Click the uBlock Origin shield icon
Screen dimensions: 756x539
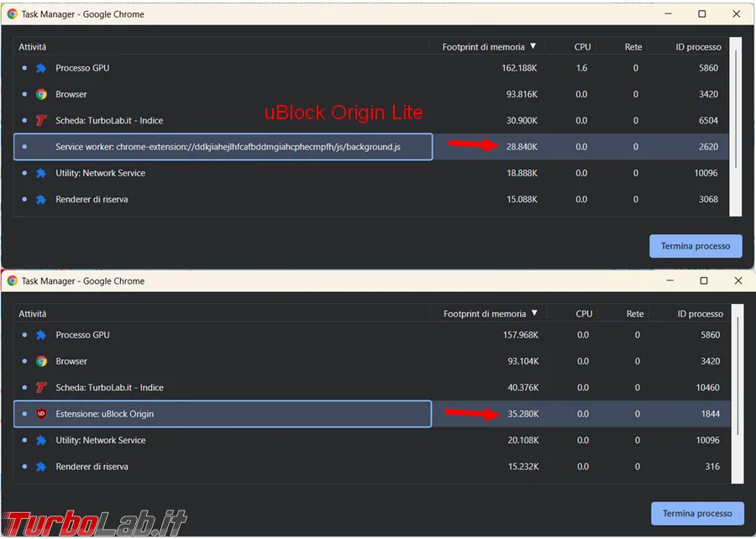41,414
